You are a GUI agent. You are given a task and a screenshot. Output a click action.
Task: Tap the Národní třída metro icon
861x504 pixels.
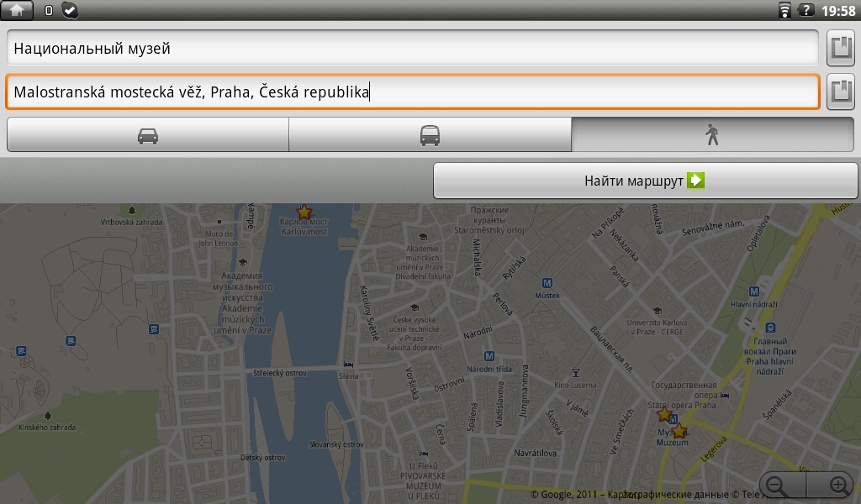pos(489,356)
